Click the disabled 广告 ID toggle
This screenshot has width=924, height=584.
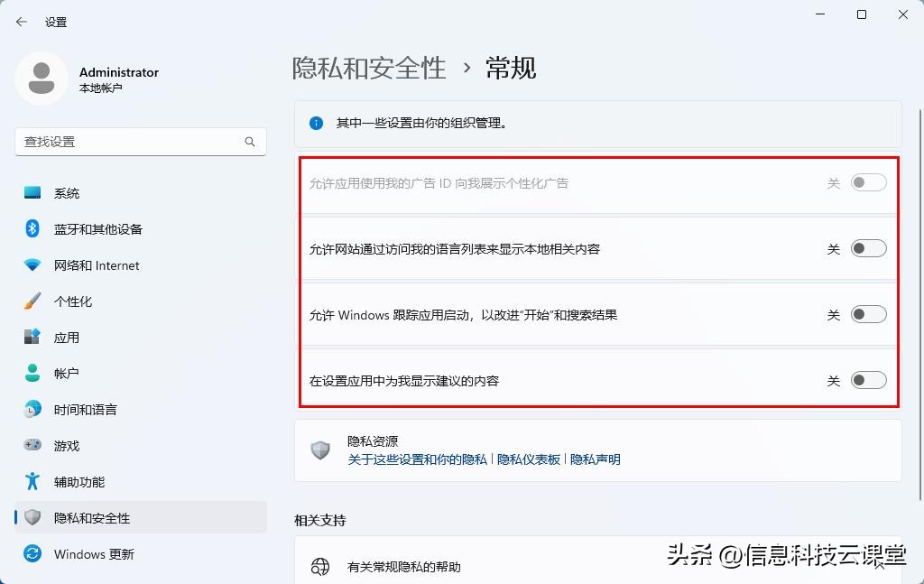(x=867, y=181)
